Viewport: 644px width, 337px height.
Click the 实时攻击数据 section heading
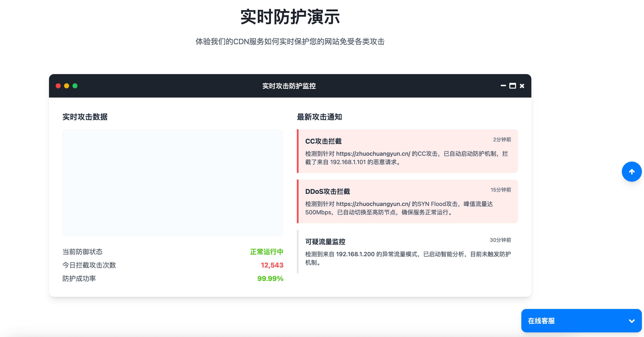click(85, 117)
